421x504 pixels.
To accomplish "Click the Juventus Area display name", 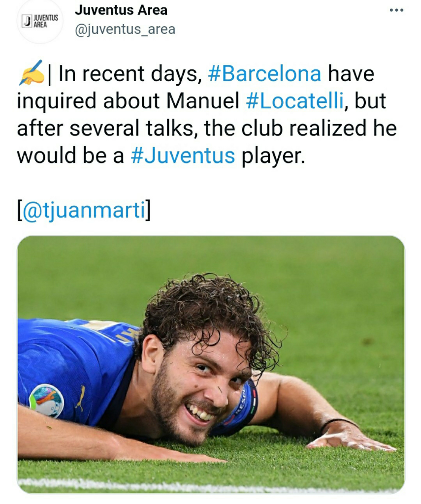I will 121,10.
